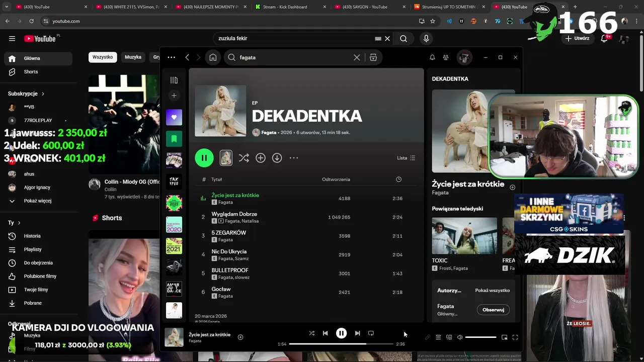Open Liked Songs purple heart tile
This screenshot has width=644, height=362.
[x=174, y=117]
